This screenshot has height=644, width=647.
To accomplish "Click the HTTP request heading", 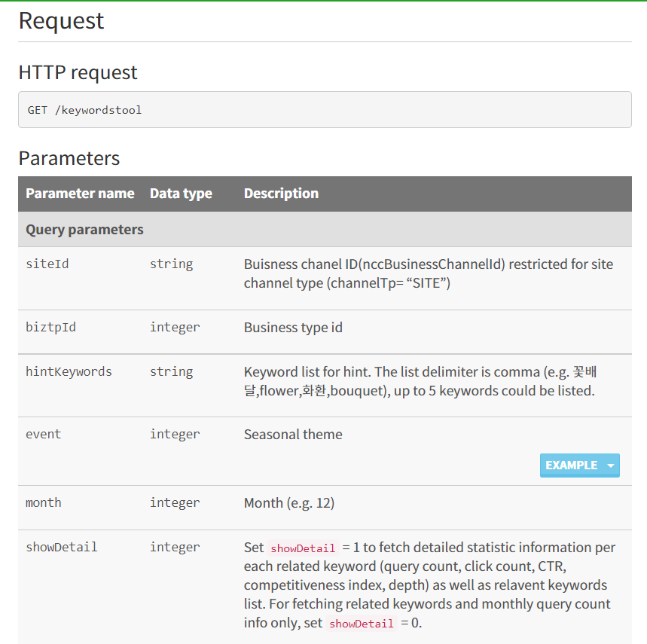I will (78, 72).
